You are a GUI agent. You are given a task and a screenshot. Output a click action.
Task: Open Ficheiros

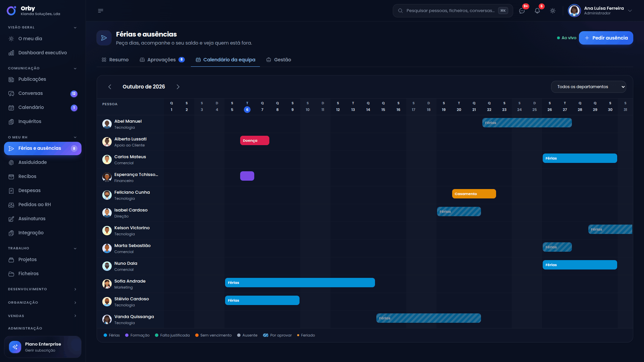pos(43,274)
